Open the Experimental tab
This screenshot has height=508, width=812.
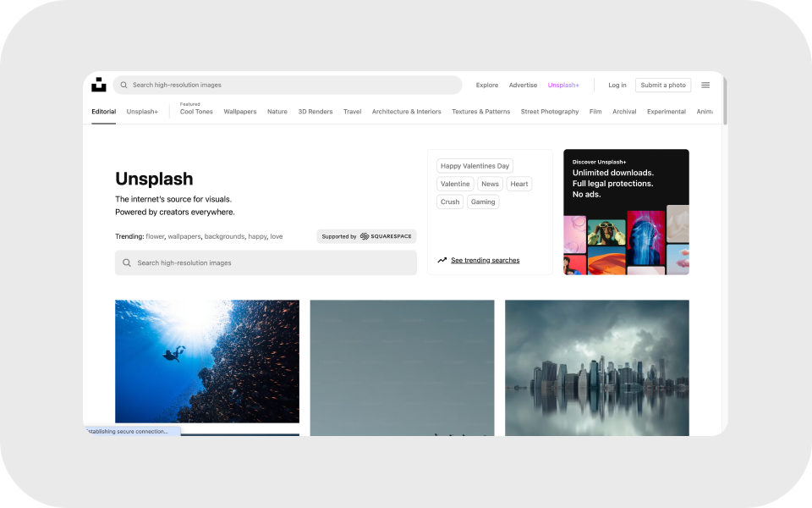pyautogui.click(x=666, y=112)
